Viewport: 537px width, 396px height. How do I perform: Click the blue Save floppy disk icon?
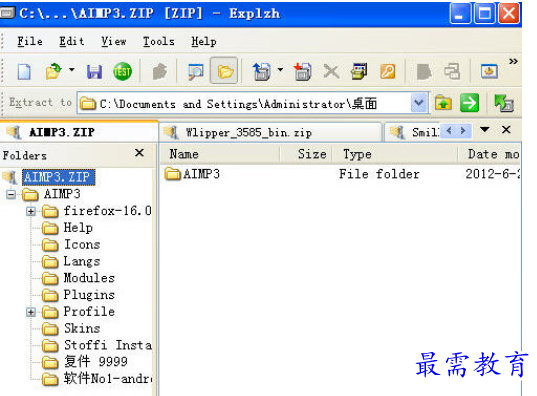coord(94,72)
